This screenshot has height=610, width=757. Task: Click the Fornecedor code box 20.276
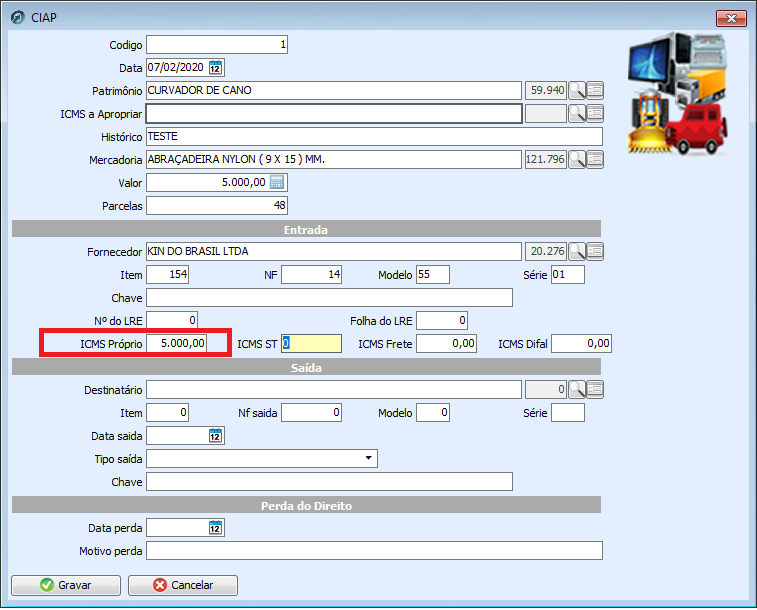point(546,251)
